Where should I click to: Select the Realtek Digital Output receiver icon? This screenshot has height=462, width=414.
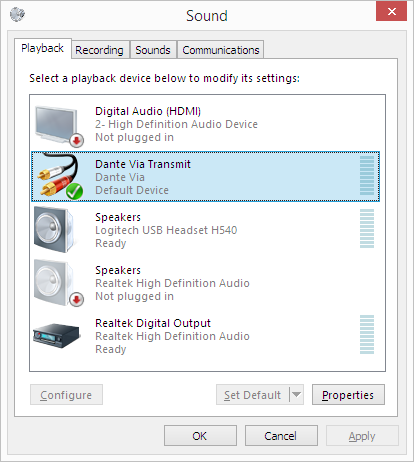[x=56, y=335]
